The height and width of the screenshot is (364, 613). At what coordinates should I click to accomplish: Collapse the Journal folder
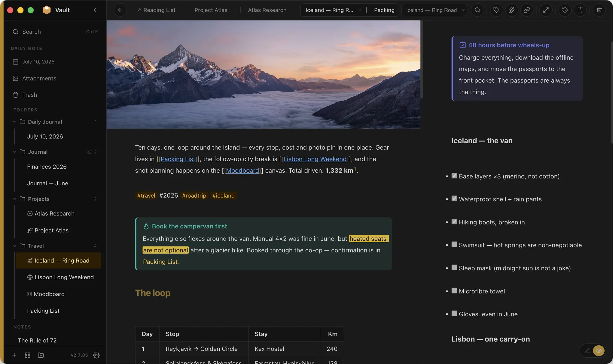[14, 152]
